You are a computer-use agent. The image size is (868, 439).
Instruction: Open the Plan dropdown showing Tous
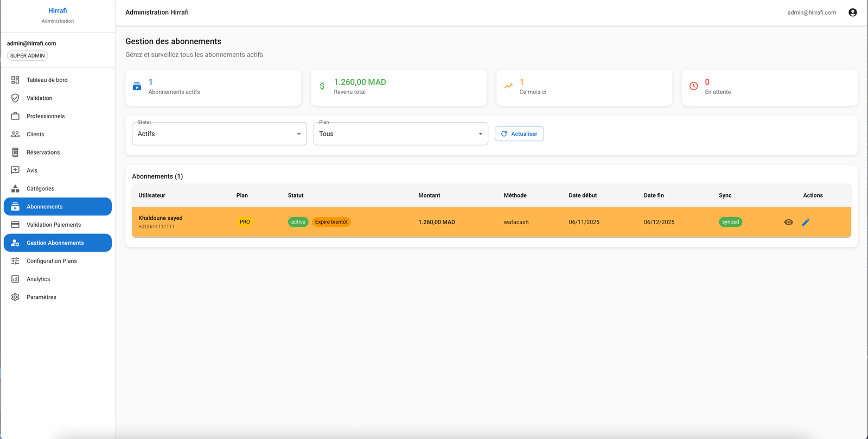coord(401,133)
